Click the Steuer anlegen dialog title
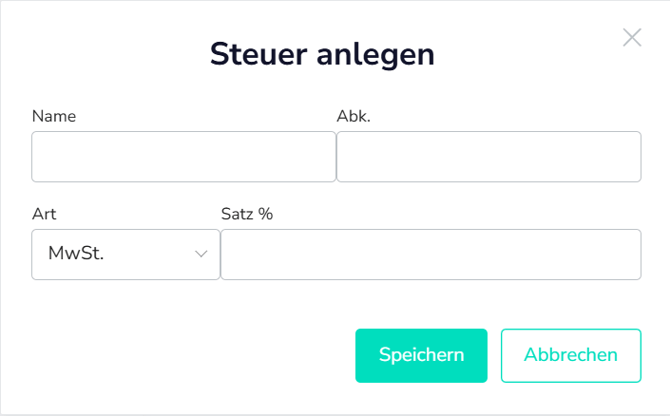This screenshot has height=416, width=670. click(x=322, y=54)
